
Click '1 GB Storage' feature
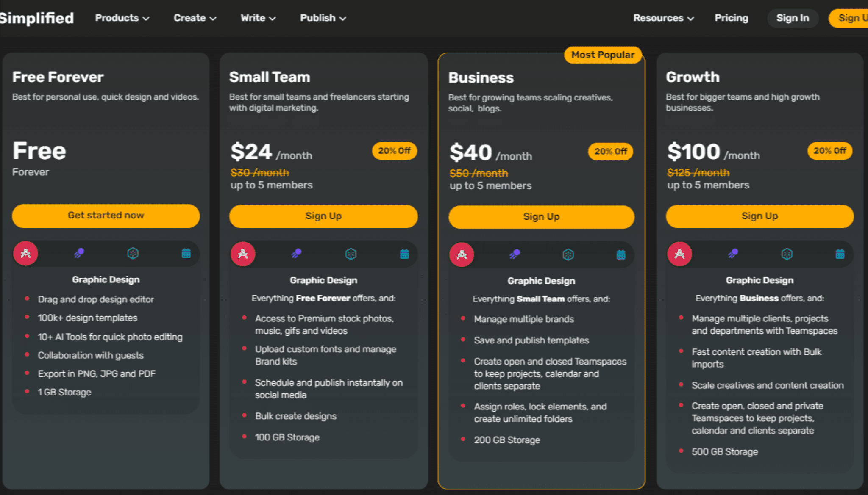coord(64,393)
